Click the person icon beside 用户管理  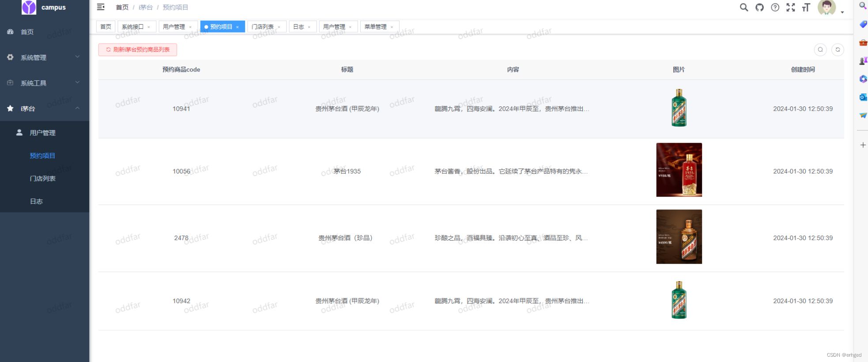coord(19,132)
